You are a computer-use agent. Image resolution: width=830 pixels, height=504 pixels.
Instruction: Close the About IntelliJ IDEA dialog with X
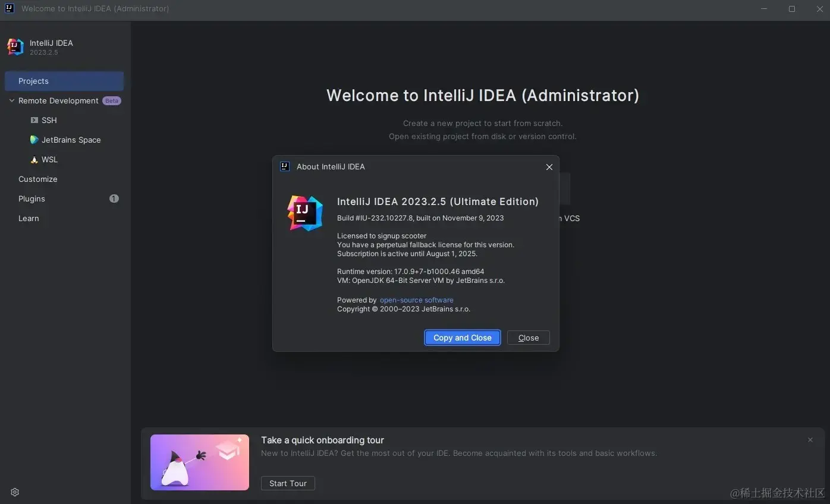[549, 167]
